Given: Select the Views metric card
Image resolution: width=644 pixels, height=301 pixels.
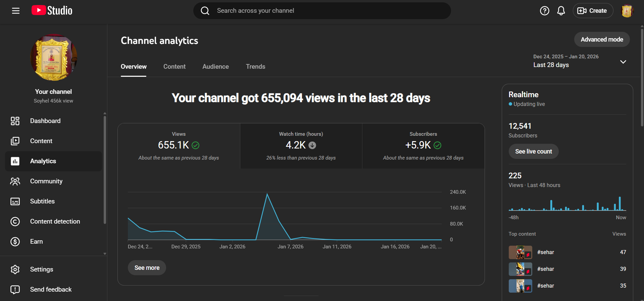Looking at the screenshot, I should [x=179, y=146].
